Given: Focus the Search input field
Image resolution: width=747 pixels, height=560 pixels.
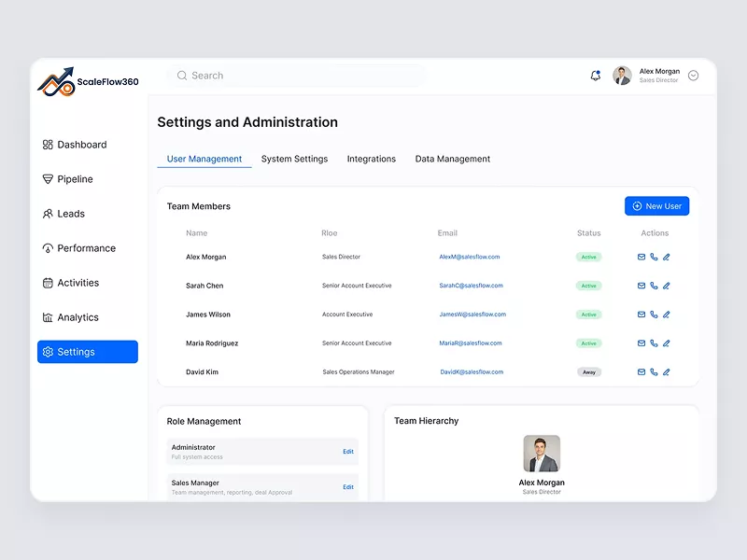Looking at the screenshot, I should [295, 76].
